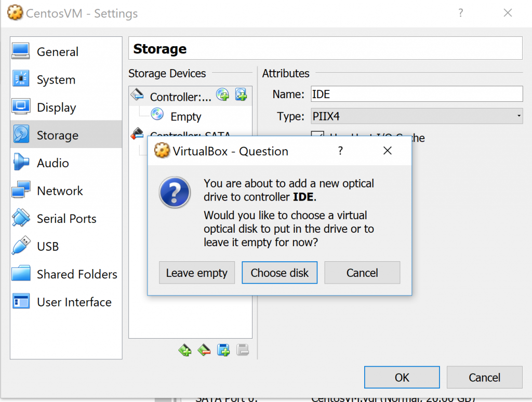Cancel the VirtualBox Question dialog
532x402 pixels.
coord(362,272)
